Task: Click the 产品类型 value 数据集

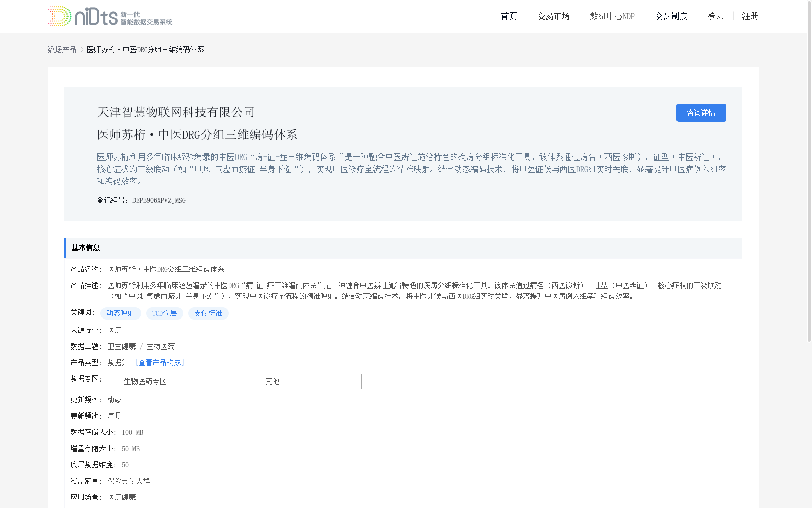Action: pyautogui.click(x=118, y=363)
